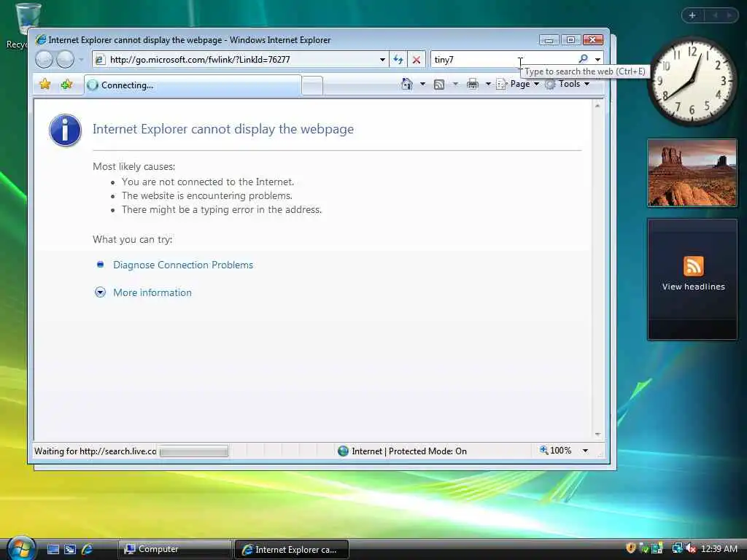Click the sidebar Add Gadgets plus button
The image size is (747, 560).
click(x=692, y=15)
